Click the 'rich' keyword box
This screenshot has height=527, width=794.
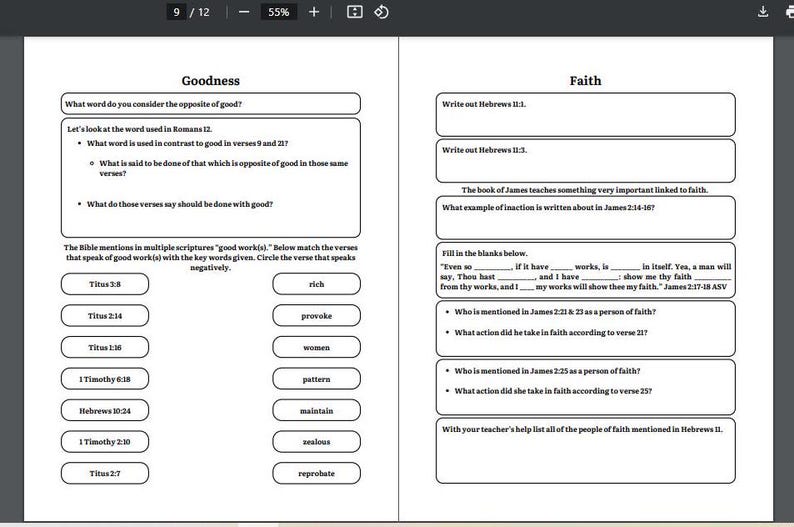[316, 284]
